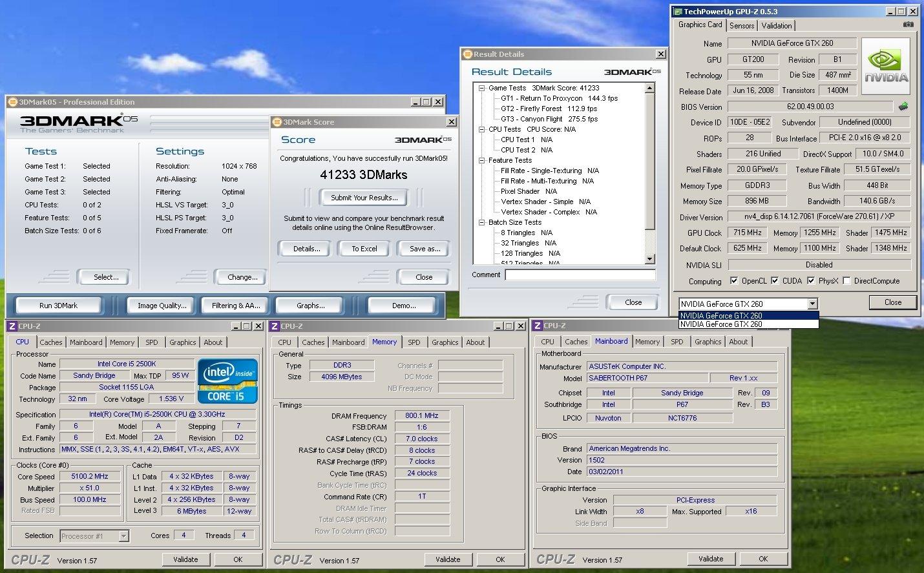Collapse the Feature Tests tree node
Image resolution: width=924 pixels, height=573 pixels.
point(481,160)
